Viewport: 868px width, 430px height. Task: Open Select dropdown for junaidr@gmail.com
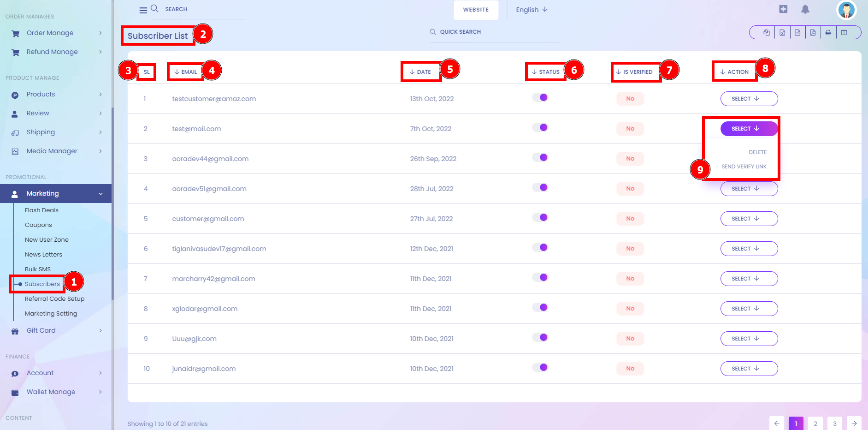click(x=749, y=369)
